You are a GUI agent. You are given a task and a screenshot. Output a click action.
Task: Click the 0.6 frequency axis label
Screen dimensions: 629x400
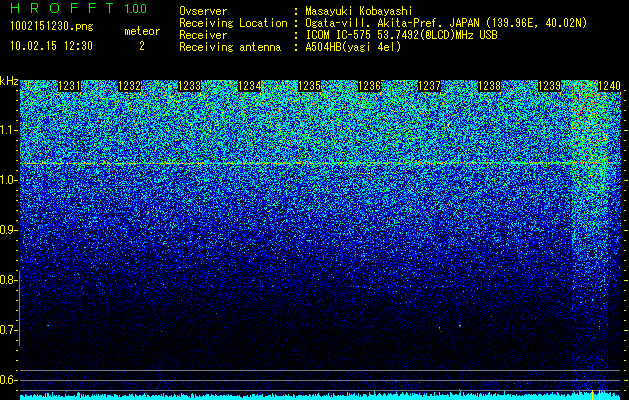coord(9,380)
